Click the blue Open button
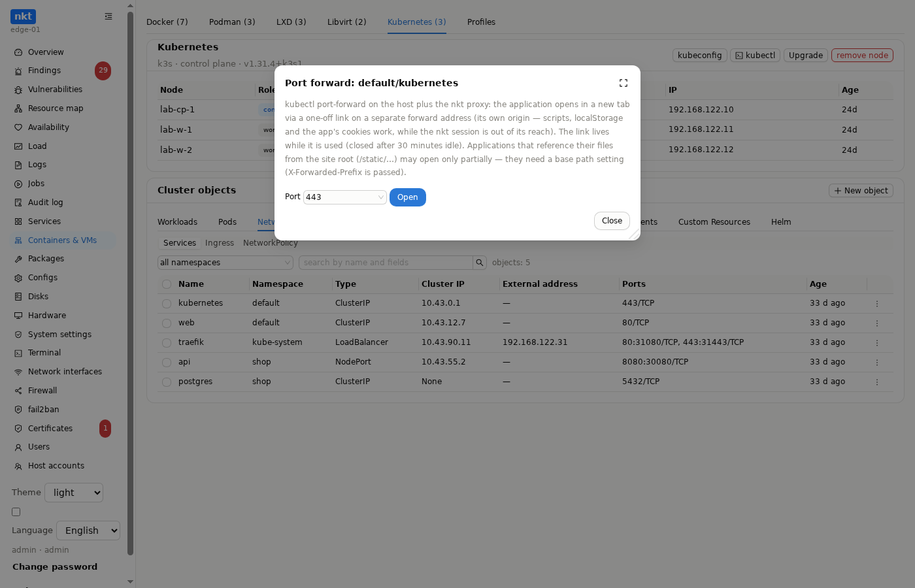 (x=408, y=197)
